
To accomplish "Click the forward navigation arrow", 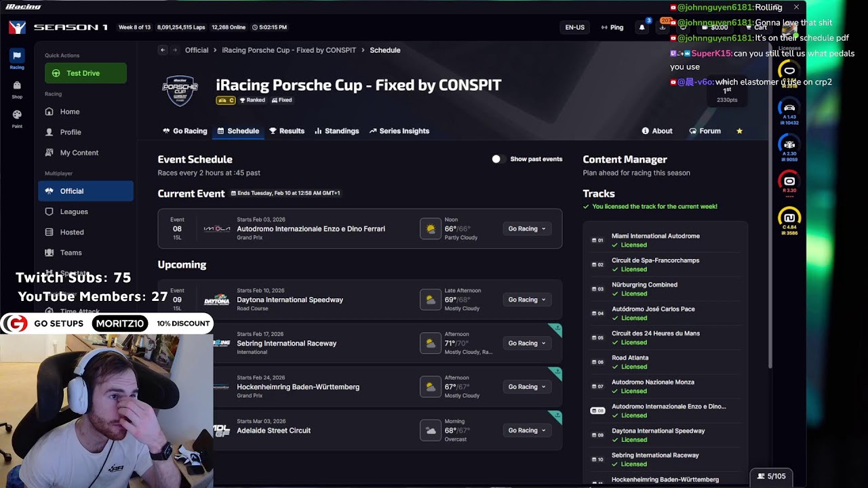I will [175, 50].
